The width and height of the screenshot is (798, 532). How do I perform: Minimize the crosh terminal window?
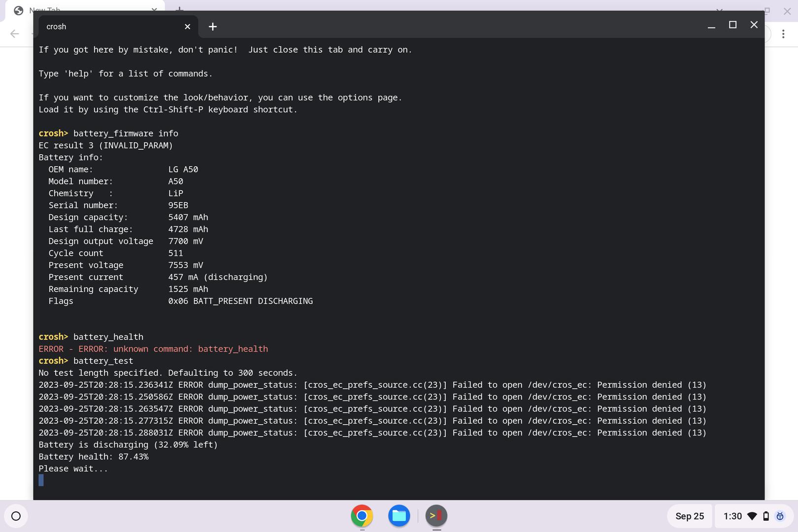[x=711, y=26]
